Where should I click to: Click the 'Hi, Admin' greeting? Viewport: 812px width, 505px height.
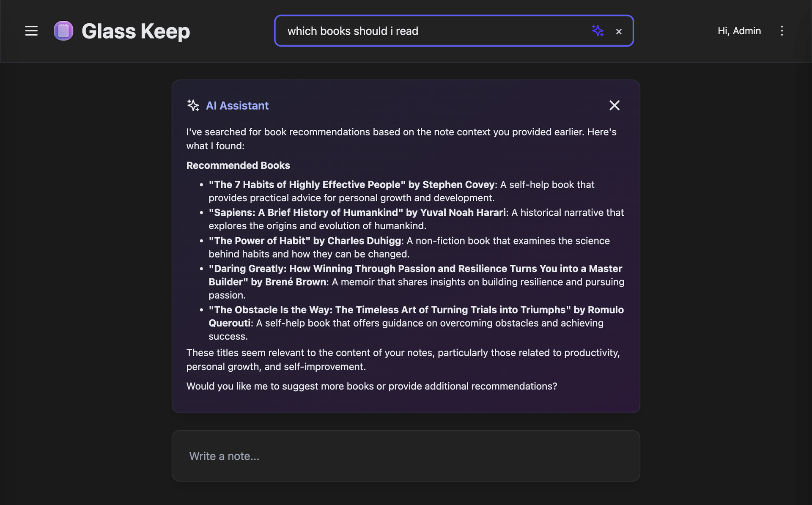click(739, 31)
